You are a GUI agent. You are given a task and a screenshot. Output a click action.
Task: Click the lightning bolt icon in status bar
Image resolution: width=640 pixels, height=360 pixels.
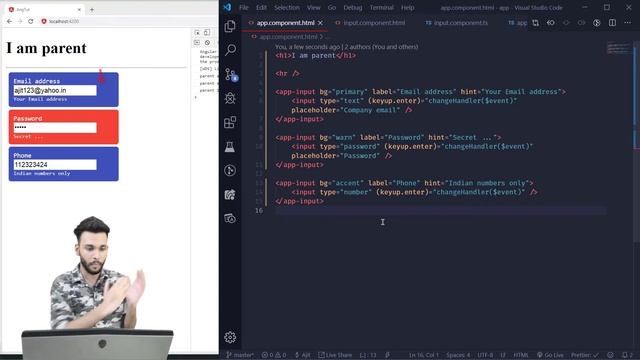(387, 355)
